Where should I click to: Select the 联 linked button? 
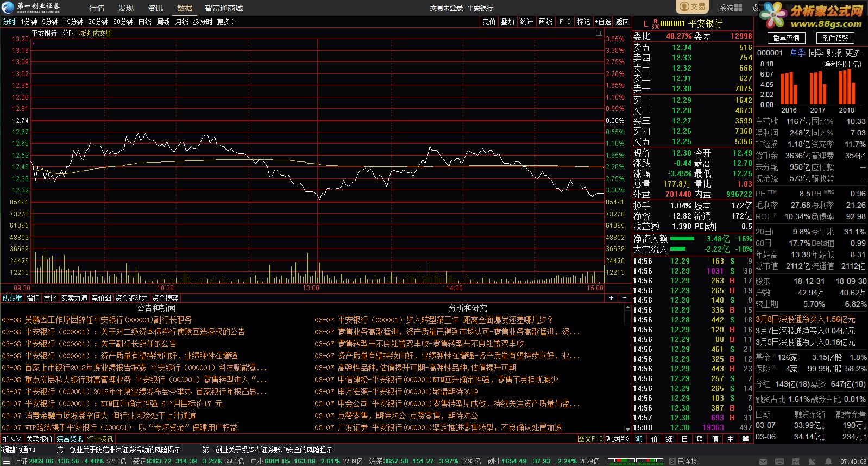[x=700, y=438]
